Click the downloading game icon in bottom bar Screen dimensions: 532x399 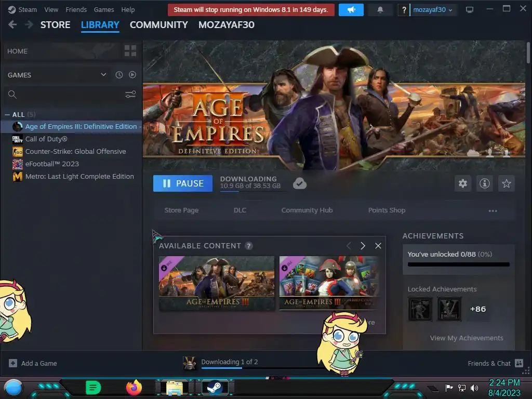pyautogui.click(x=189, y=363)
